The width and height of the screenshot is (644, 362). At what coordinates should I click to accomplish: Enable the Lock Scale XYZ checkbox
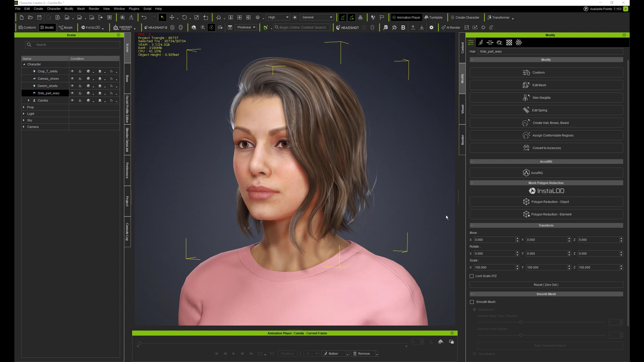tap(472, 276)
